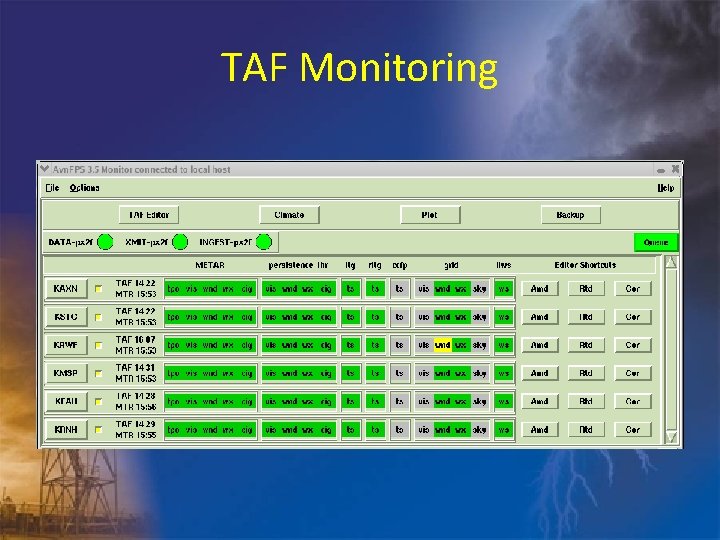Open the Options menu
The height and width of the screenshot is (540, 720).
click(84, 188)
